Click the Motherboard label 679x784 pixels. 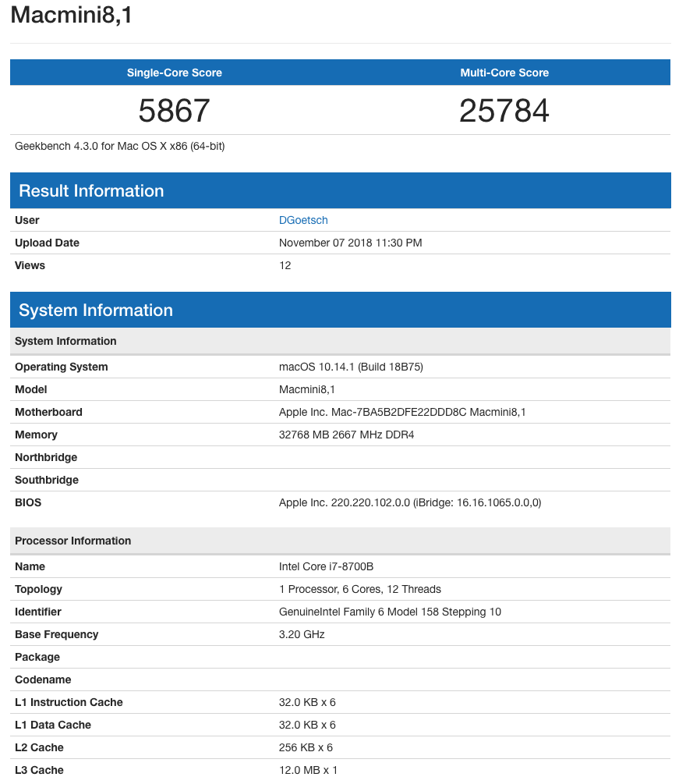(x=48, y=412)
